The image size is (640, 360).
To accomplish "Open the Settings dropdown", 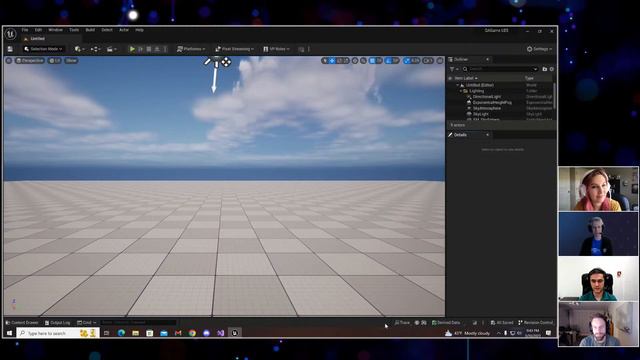I will [539, 49].
